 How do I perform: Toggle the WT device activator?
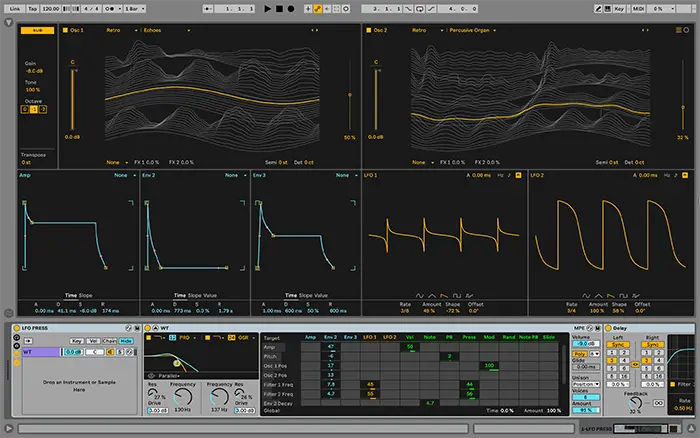pos(148,328)
